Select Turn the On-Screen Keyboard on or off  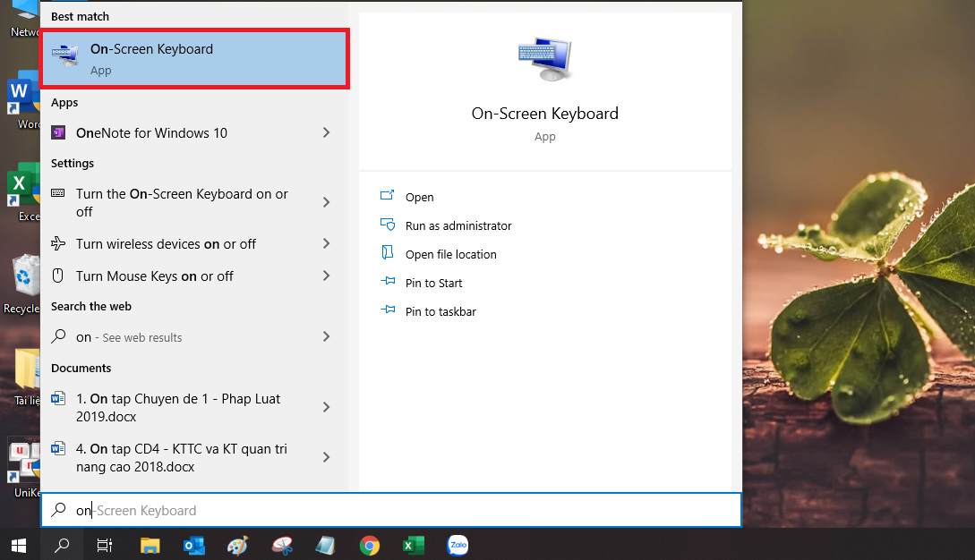click(182, 202)
